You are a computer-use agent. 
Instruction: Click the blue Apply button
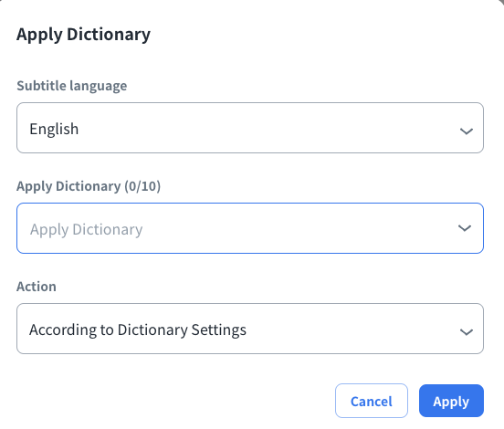[x=451, y=401]
